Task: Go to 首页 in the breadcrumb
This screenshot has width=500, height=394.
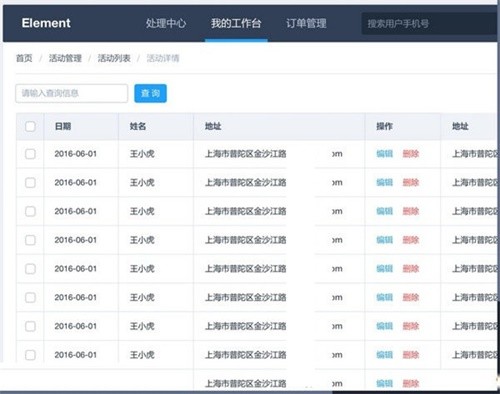Action: pos(24,58)
